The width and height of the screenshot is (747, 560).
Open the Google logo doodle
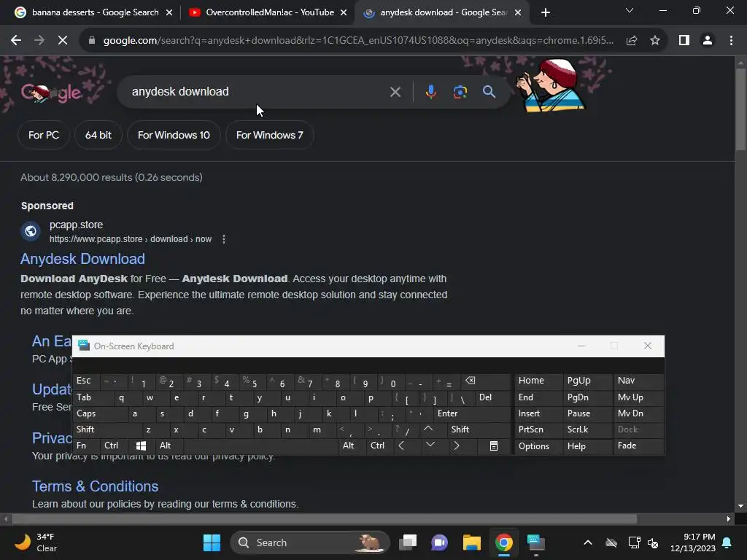pos(51,93)
